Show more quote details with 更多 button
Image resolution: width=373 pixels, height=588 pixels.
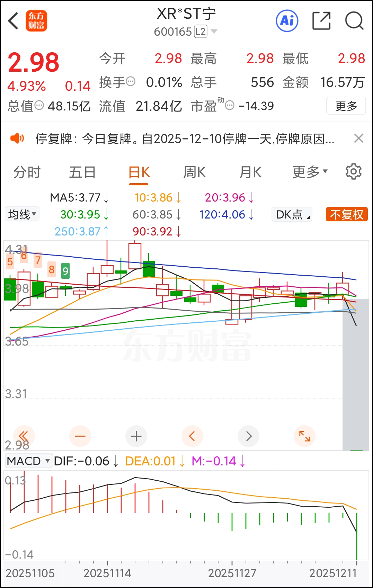pos(346,106)
